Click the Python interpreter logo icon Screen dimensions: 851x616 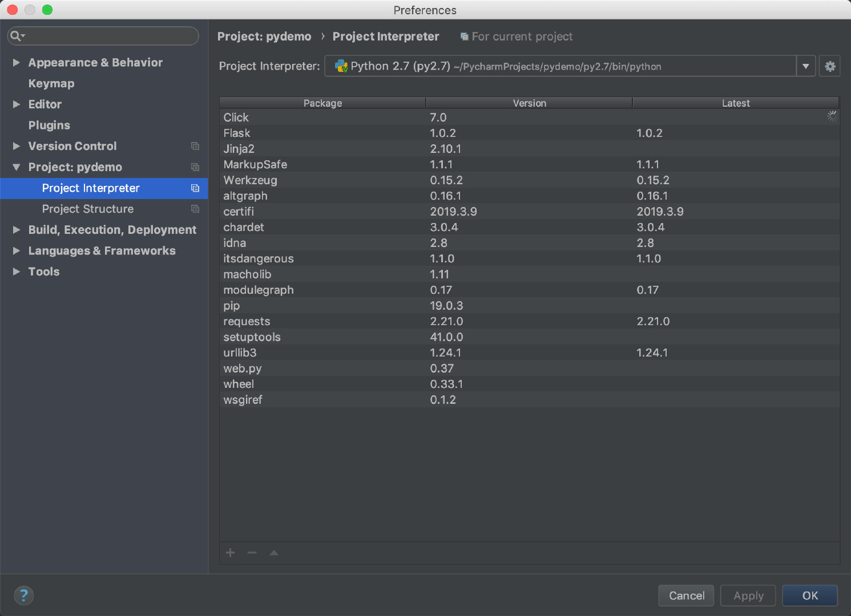[x=341, y=66]
